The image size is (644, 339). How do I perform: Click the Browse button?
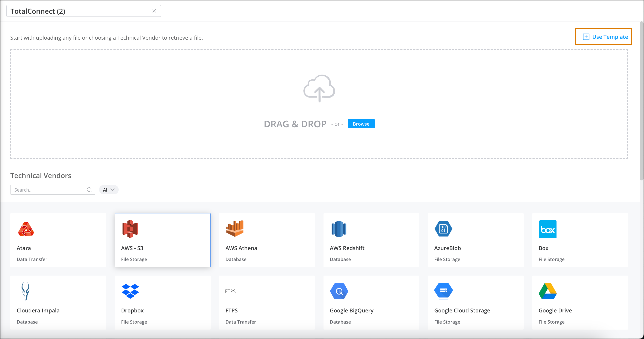361,124
